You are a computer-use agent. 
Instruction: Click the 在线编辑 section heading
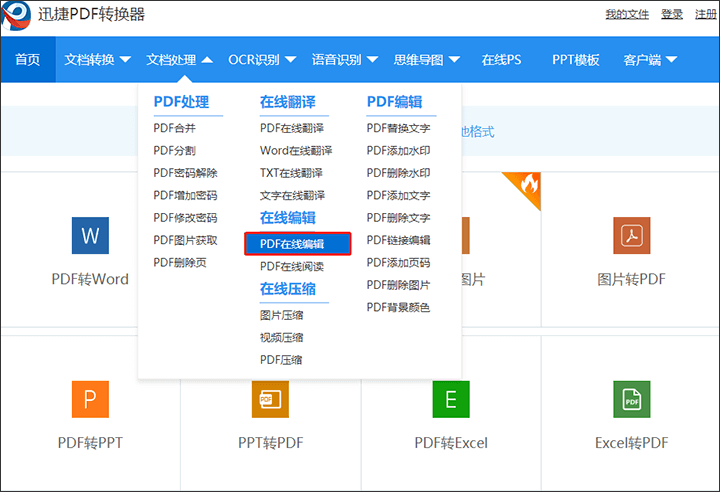(x=288, y=218)
